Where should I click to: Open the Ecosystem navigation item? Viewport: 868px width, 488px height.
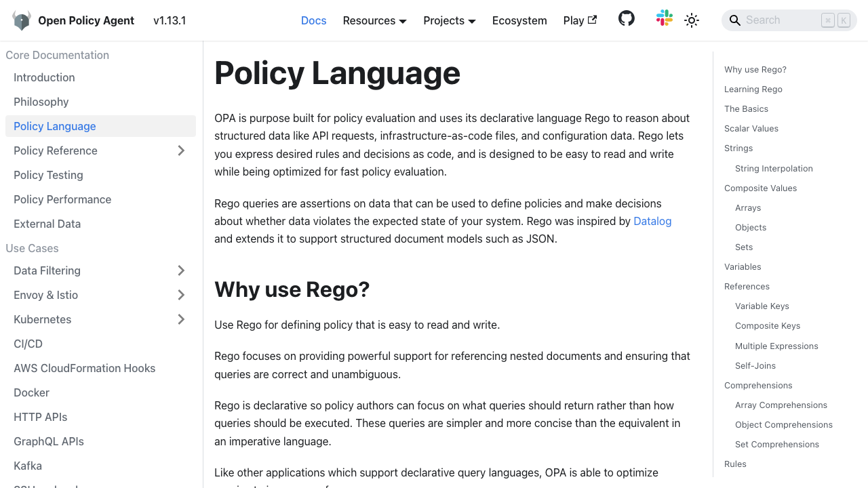click(x=519, y=20)
